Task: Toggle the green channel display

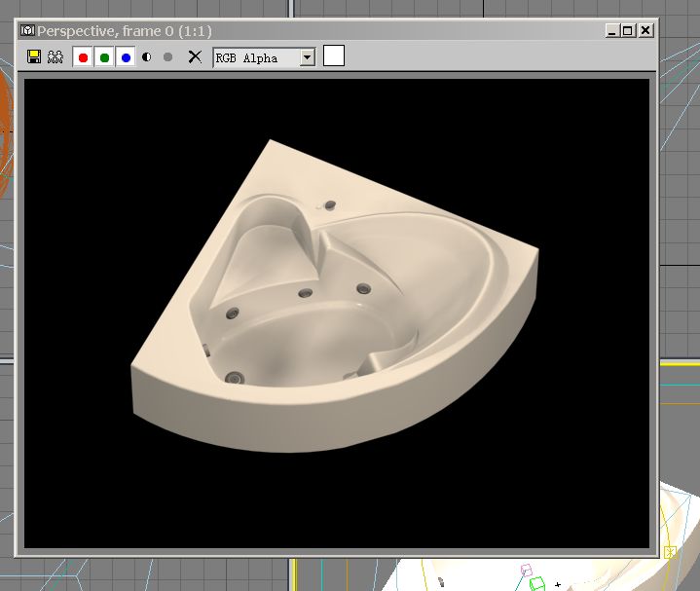Action: coord(104,57)
